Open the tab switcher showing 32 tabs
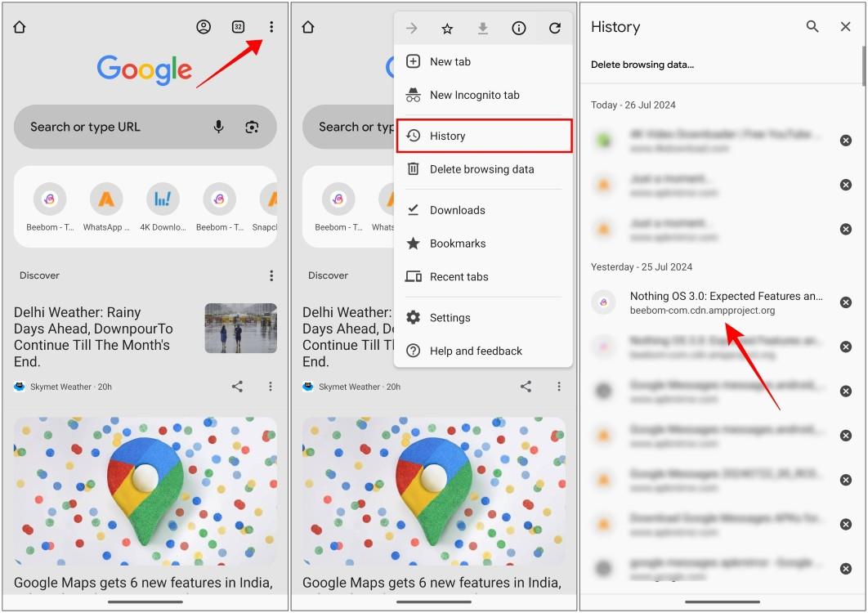 238,27
